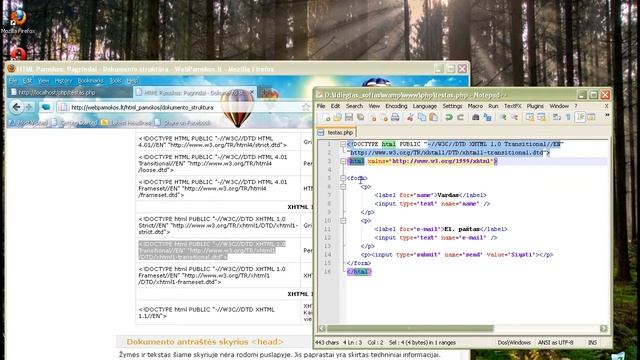Open the Tools menu in Firefox
The image size is (640, 360).
(x=116, y=81)
